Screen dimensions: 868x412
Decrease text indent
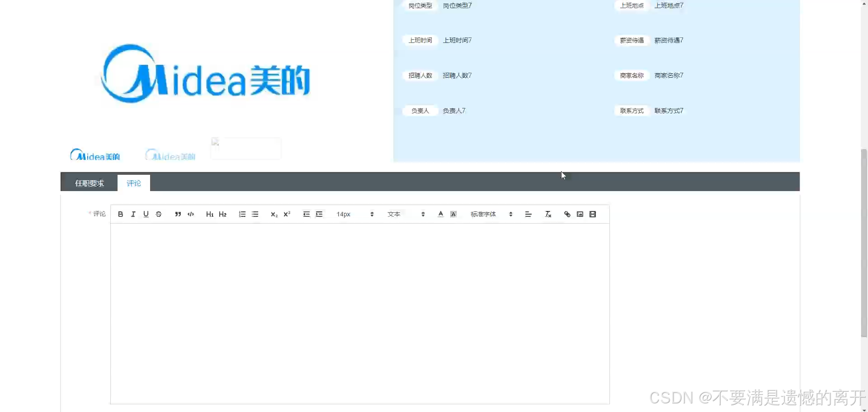click(307, 214)
